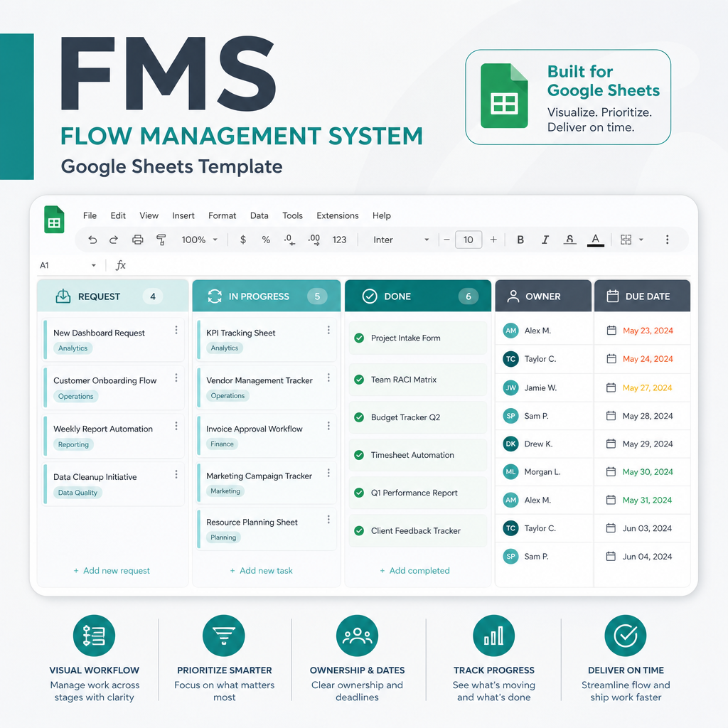Screen dimensions: 728x728
Task: Open the A1 name box dropdown
Action: point(94,265)
